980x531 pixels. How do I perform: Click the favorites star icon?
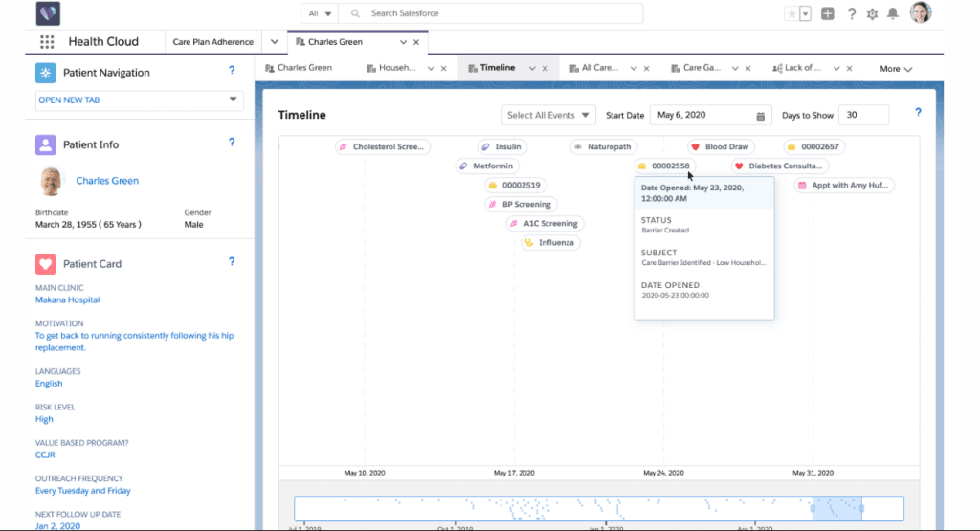click(791, 13)
